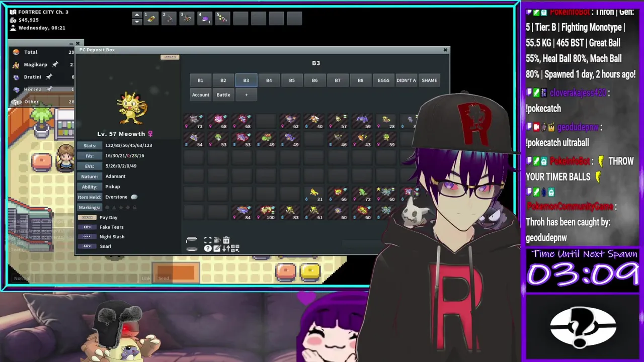Click the trash release icon
Viewport: 644px width, 362px height.
coord(226,240)
